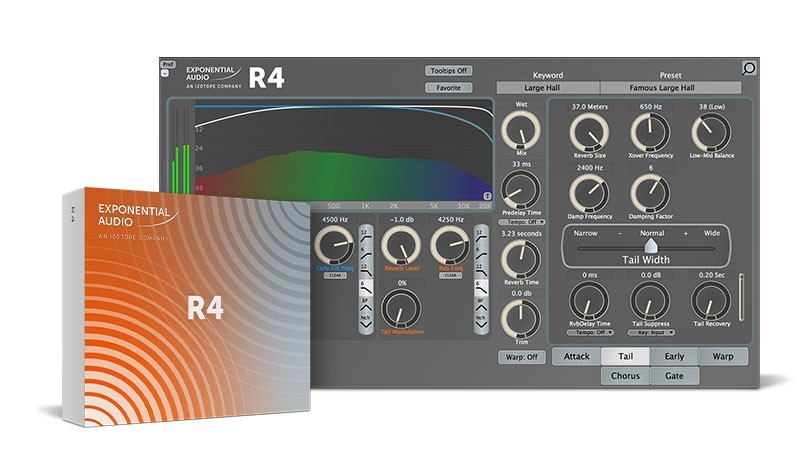This screenshot has width=800, height=450.
Task: Select 6 dB high-pass shape beside Rvb Freq
Action: click(481, 252)
